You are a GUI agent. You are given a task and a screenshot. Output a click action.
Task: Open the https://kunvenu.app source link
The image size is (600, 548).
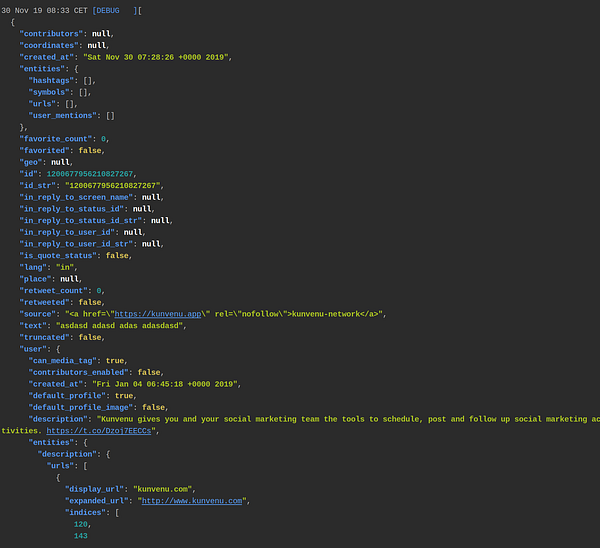[158, 314]
